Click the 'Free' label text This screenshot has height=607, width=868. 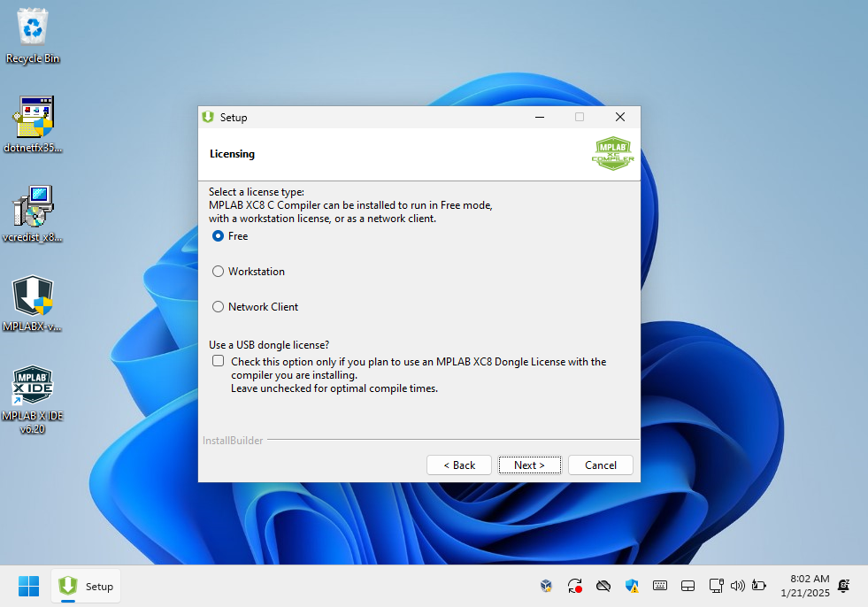(x=238, y=236)
